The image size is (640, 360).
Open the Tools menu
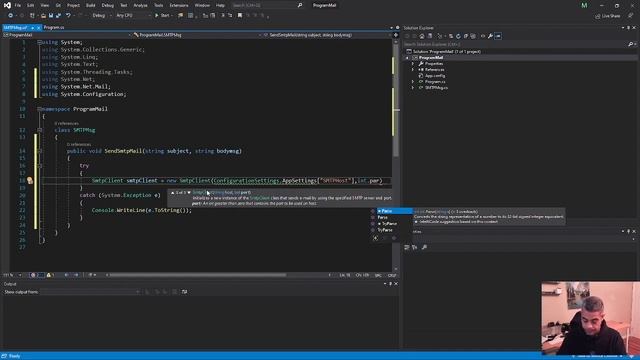[x=158, y=5]
